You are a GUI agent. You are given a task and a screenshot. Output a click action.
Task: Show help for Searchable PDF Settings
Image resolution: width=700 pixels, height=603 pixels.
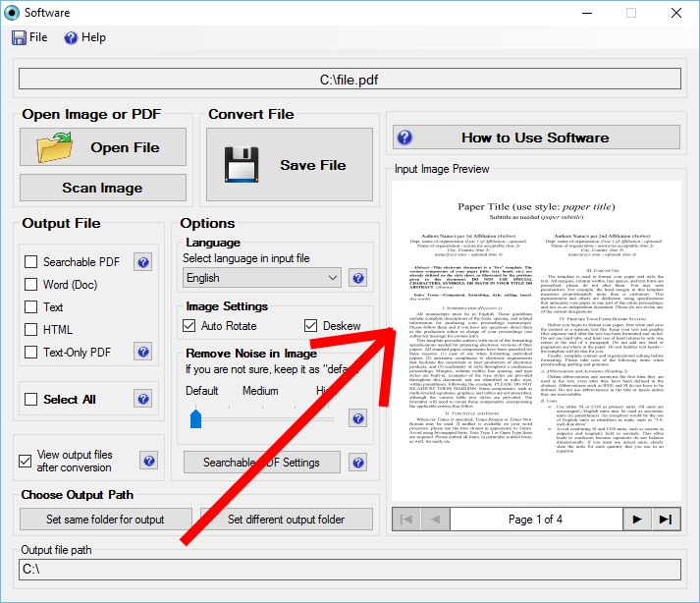(x=358, y=463)
